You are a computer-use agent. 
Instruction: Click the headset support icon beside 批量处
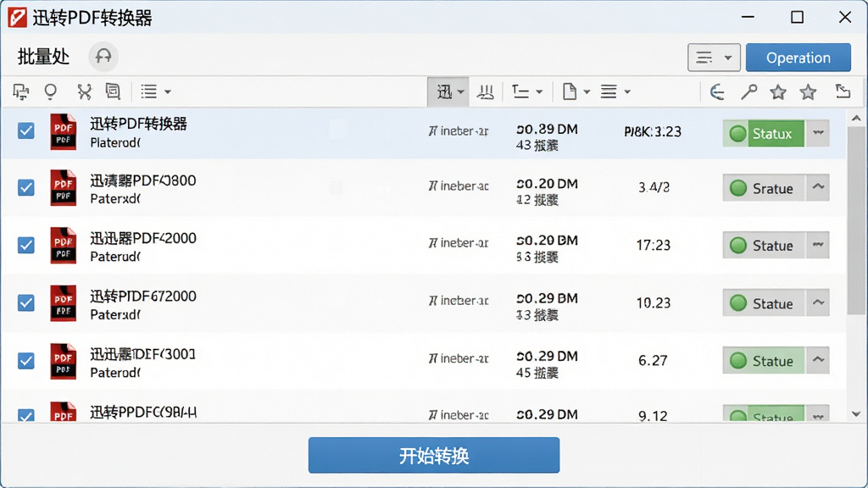103,57
